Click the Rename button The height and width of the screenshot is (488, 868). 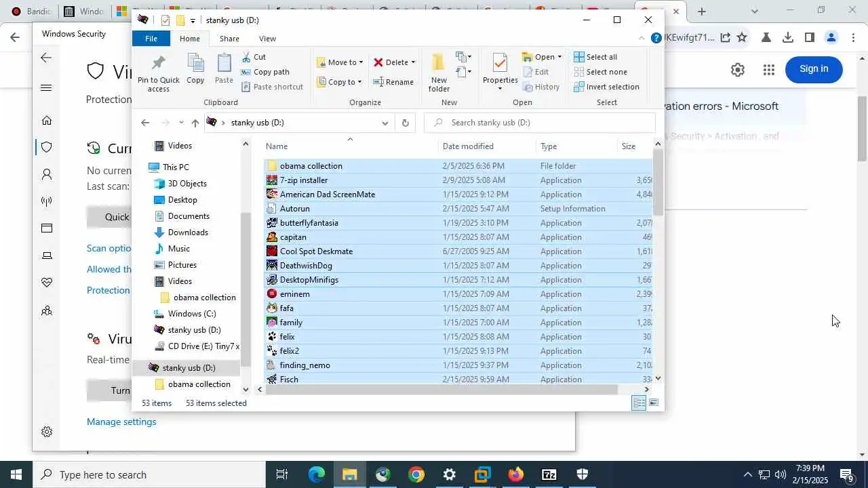(393, 82)
